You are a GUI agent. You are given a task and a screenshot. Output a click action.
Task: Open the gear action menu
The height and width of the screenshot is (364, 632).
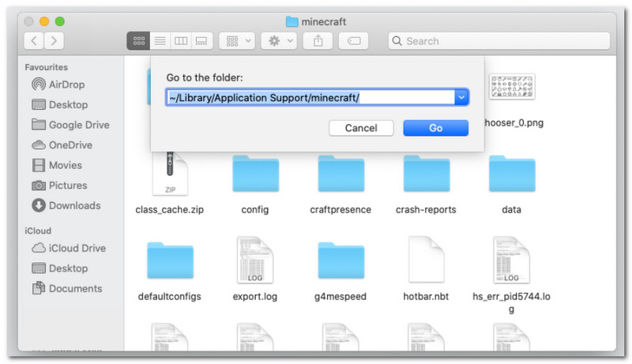279,41
